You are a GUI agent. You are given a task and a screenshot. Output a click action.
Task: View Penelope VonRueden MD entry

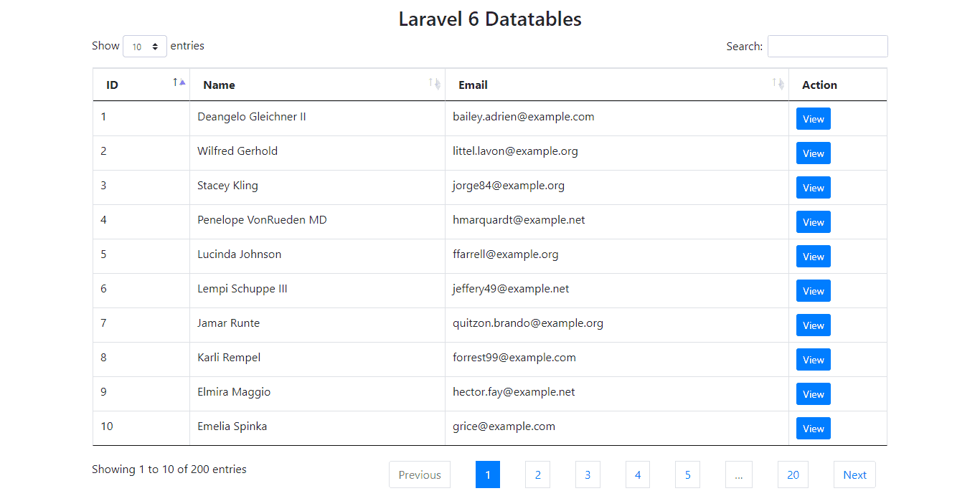814,222
